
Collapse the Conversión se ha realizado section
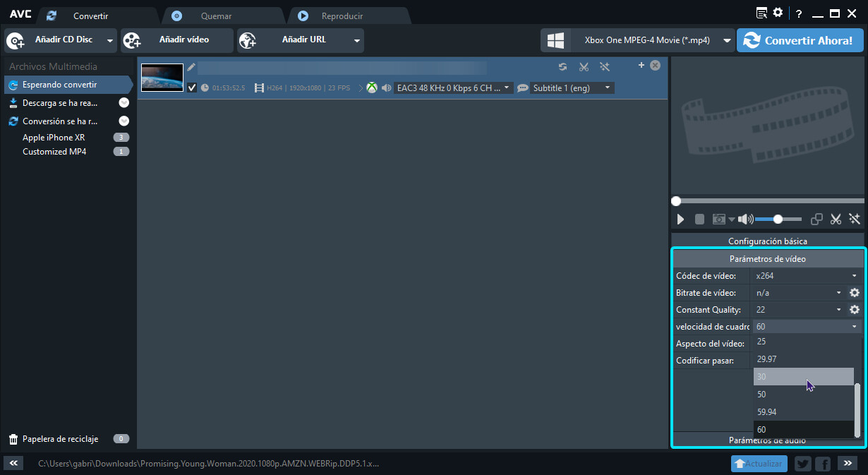(124, 121)
